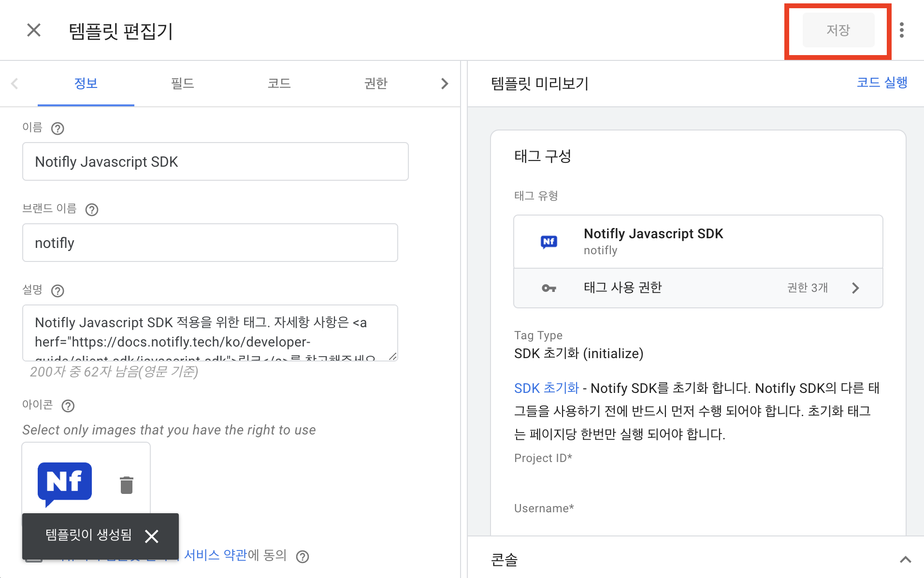This screenshot has width=924, height=578.
Task: Delete the uploaded icon with trash button
Action: (127, 485)
